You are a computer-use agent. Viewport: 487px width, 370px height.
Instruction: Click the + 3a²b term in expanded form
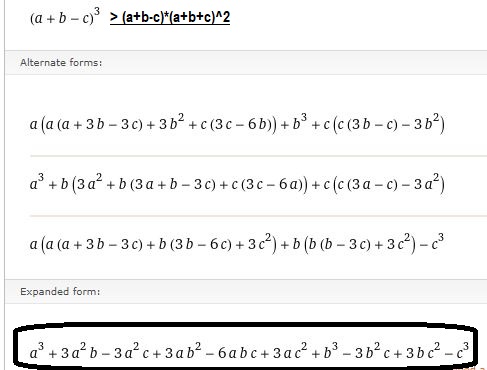pyautogui.click(x=72, y=352)
